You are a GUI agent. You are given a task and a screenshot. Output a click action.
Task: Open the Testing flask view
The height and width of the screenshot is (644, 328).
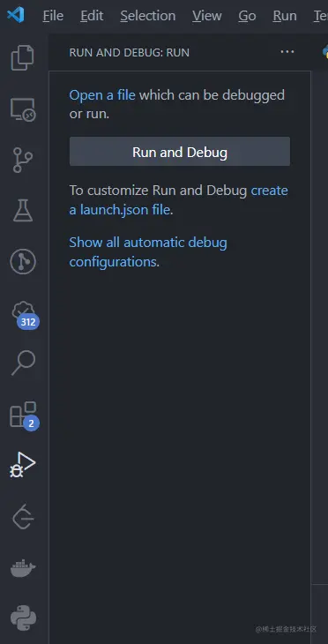(x=23, y=211)
